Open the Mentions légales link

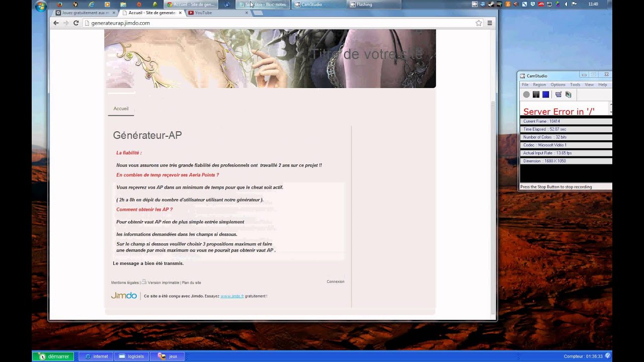(125, 283)
